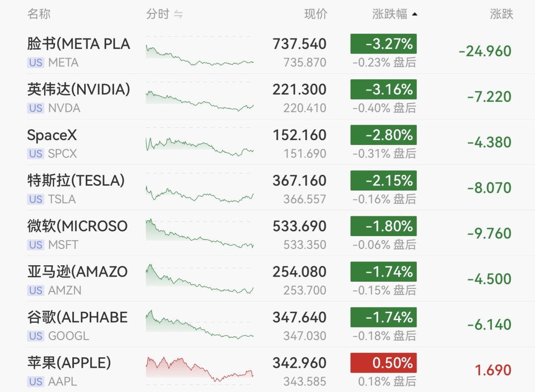535x392 pixels.
Task: Open the NVIDIA stock name
Action: tap(78, 89)
